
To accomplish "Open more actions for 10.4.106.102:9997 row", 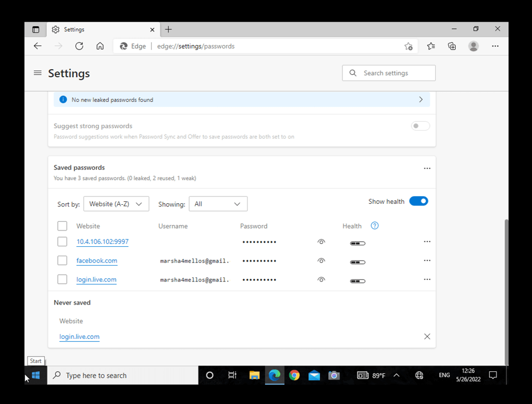I will [x=427, y=242].
